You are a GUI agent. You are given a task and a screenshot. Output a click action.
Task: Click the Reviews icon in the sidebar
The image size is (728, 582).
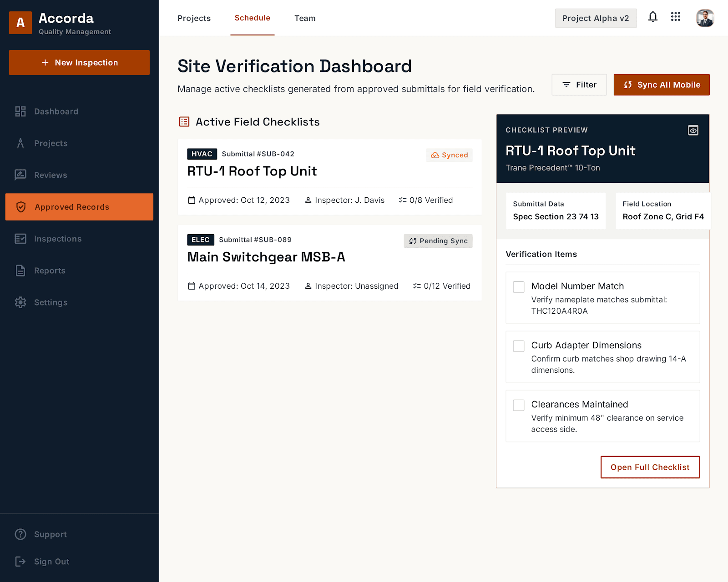point(20,175)
